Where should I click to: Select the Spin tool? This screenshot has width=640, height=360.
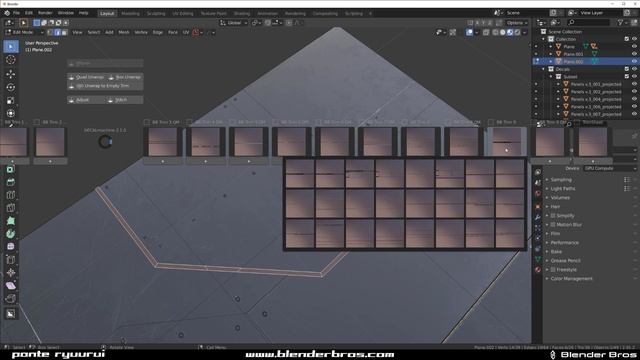tap(11, 234)
